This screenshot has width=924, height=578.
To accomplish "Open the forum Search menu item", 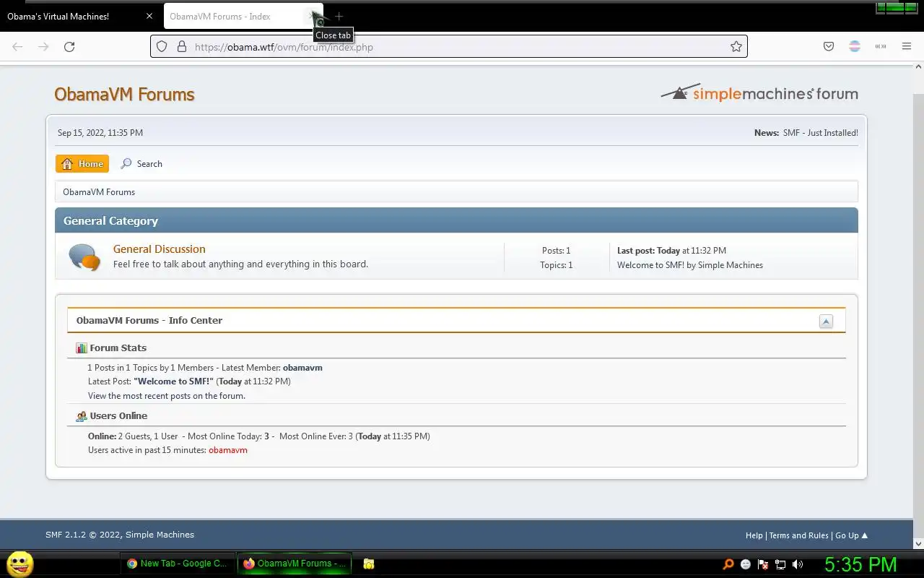I will [141, 164].
